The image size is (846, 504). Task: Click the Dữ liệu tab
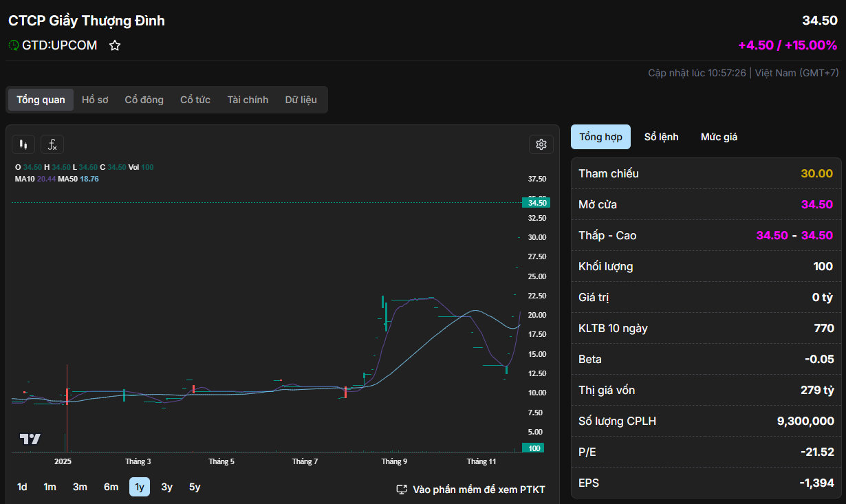[x=301, y=100]
